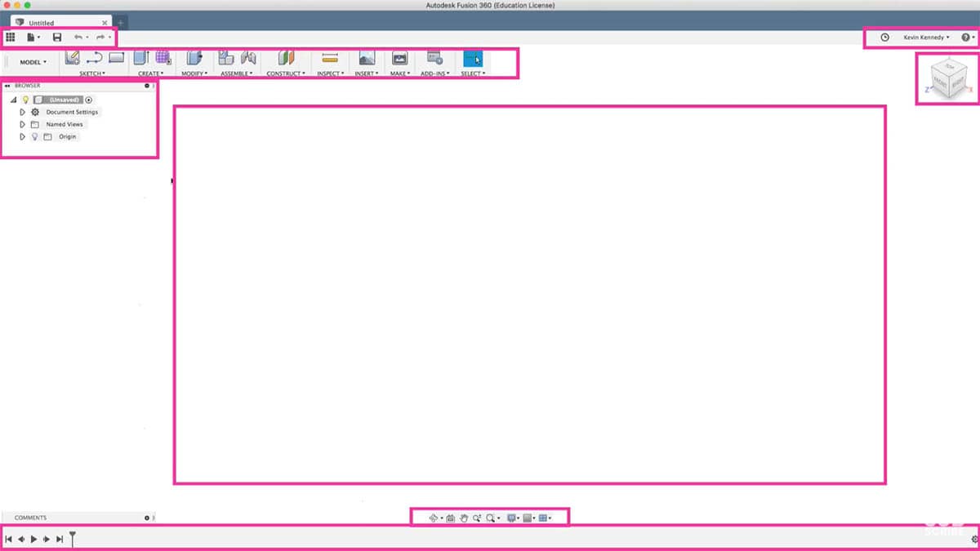Viewport: 980px width, 551px height.
Task: Jump to timeline end
Action: [60, 539]
